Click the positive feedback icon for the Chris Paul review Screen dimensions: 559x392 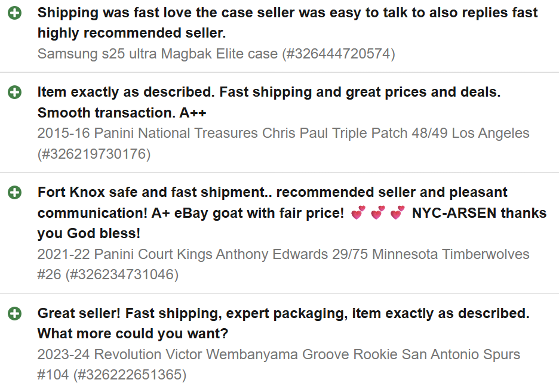tap(15, 92)
